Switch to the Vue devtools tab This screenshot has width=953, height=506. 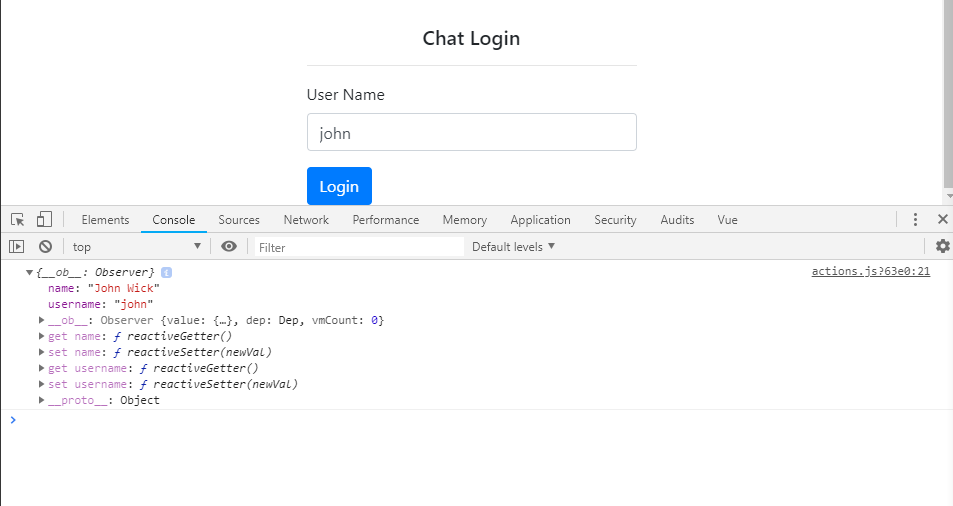(x=728, y=220)
